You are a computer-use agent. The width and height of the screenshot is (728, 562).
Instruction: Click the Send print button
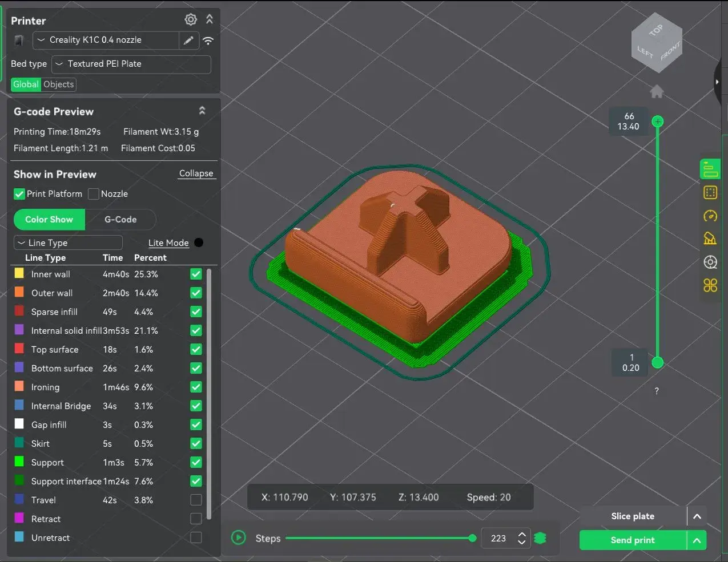pyautogui.click(x=633, y=540)
